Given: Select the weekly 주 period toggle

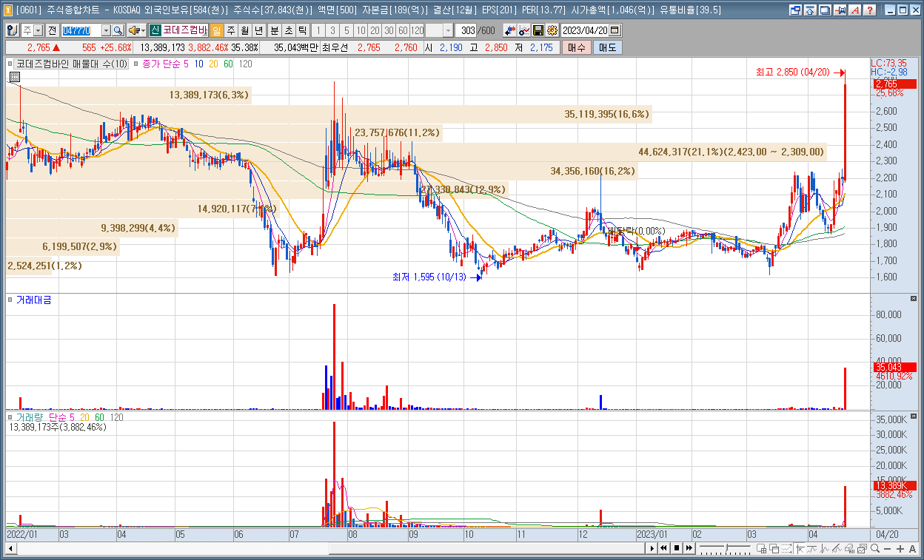Looking at the screenshot, I should coord(230,30).
